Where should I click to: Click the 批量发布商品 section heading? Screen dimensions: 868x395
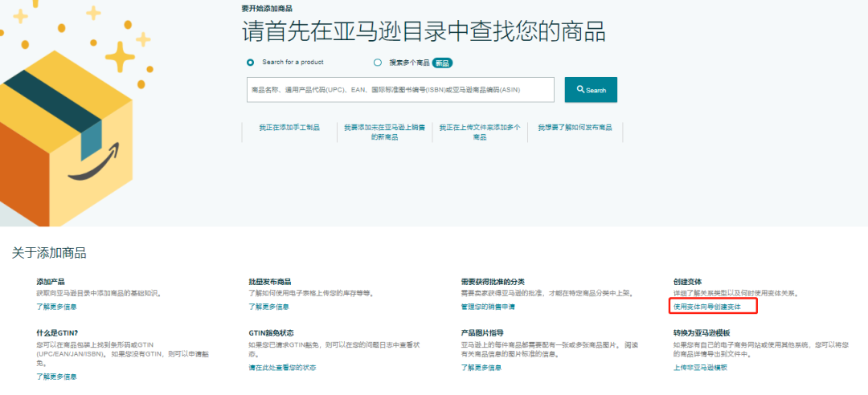pyautogui.click(x=269, y=282)
